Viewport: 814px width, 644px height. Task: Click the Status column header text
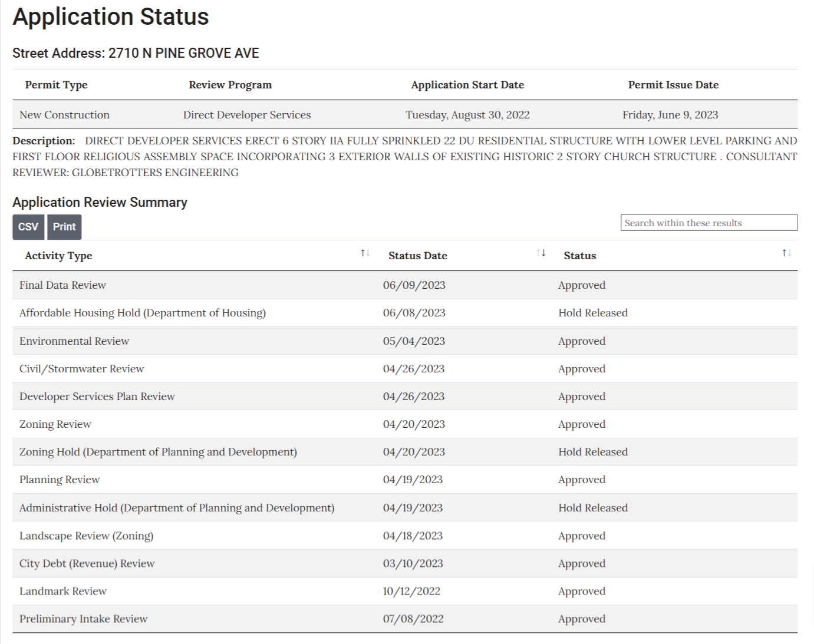click(x=579, y=256)
